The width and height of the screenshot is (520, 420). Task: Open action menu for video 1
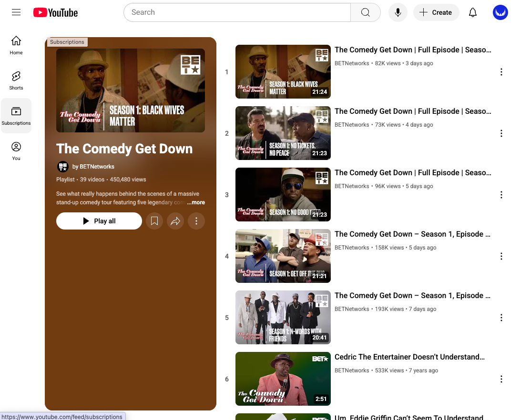501,72
